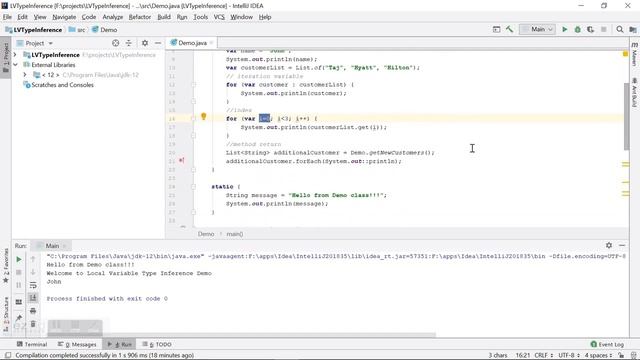Select the Demo.java editor tab

191,43
